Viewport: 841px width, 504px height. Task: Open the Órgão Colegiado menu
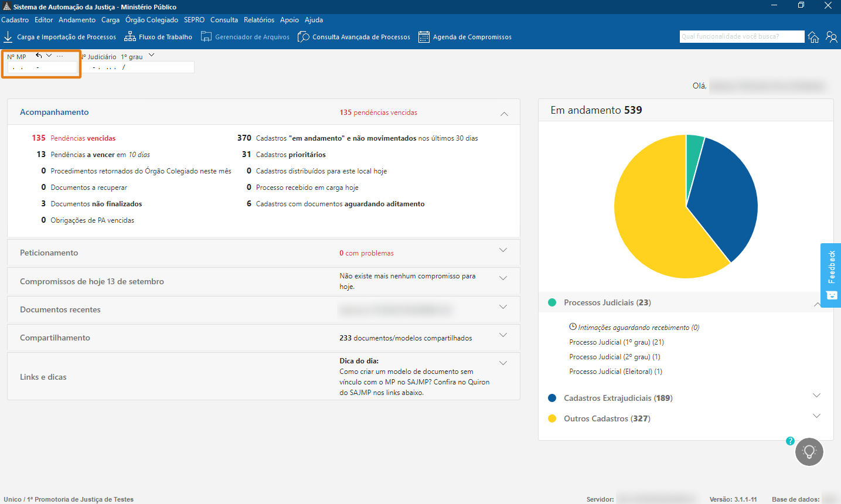152,20
